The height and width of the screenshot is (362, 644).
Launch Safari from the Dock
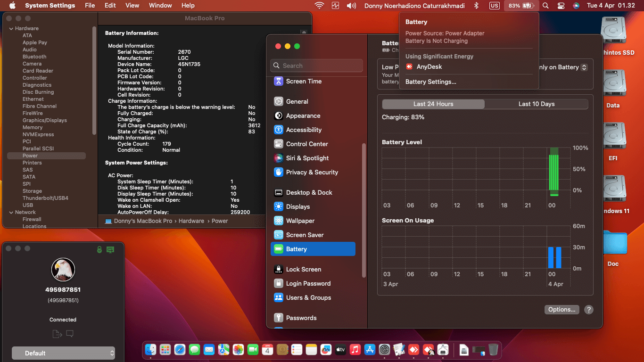180,350
